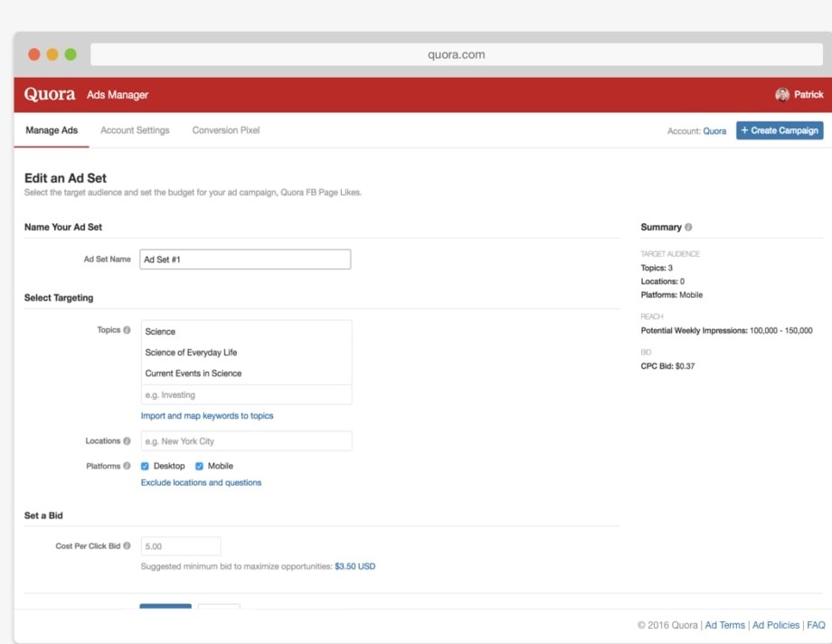Screen dimensions: 832x644
Task: Click the yellow minimize window dot
Action: coord(52,54)
